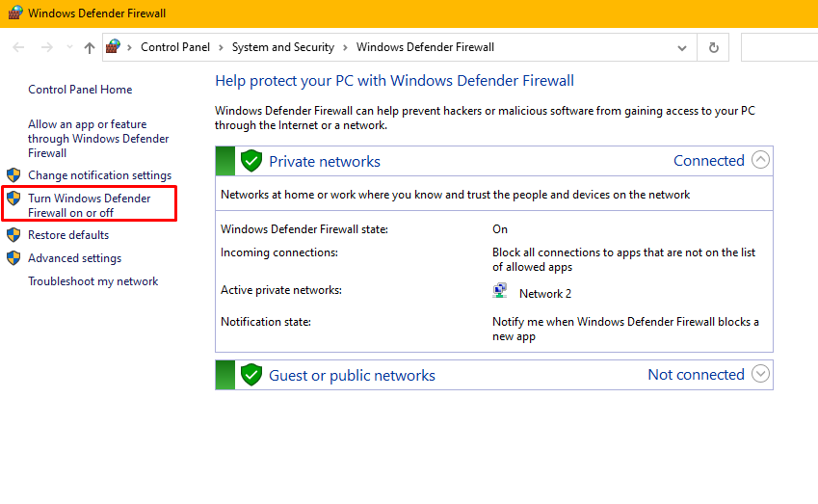Expand the Guest or public networks chevron
Image resolution: width=818 pixels, height=504 pixels.
coord(760,374)
